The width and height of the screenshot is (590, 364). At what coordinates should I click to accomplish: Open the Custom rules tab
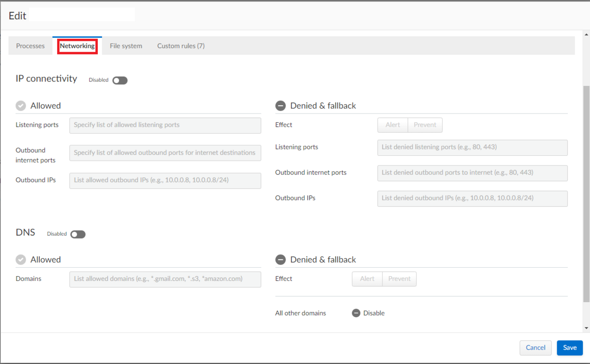[x=180, y=46]
